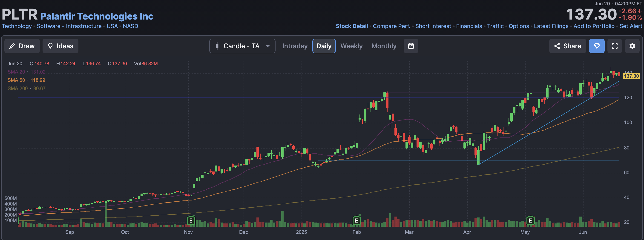
Task: Click the PLTR ticker symbol
Action: click(20, 14)
